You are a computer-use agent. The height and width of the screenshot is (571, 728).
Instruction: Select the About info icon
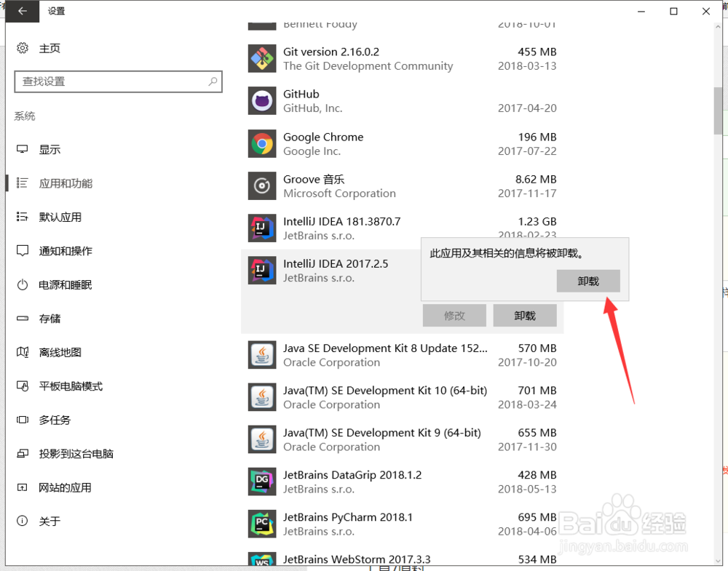coord(23,521)
